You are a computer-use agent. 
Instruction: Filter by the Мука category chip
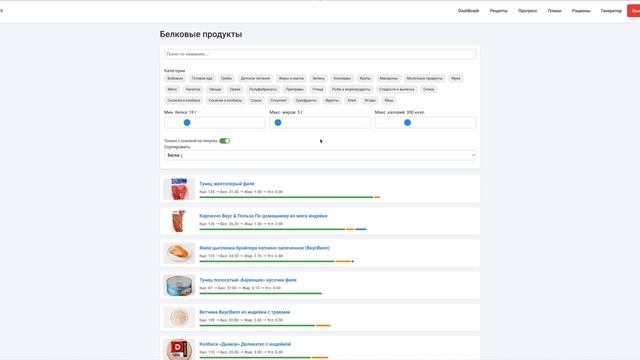tap(456, 78)
